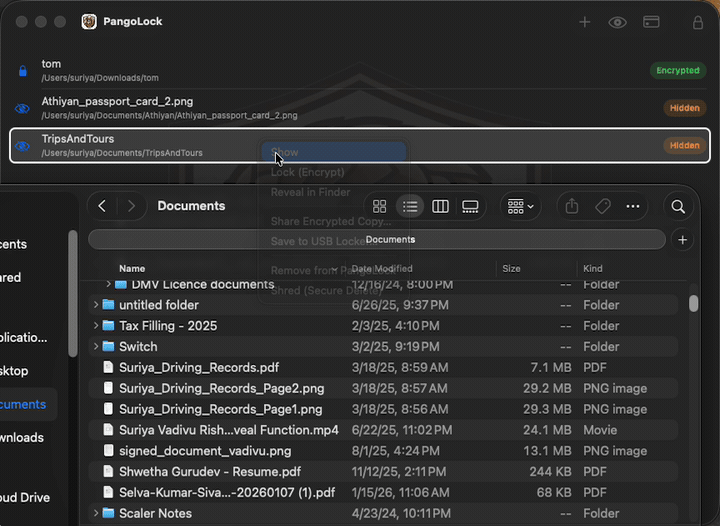Open the Finder group-by dropdown
This screenshot has width=720, height=526.
click(x=520, y=207)
